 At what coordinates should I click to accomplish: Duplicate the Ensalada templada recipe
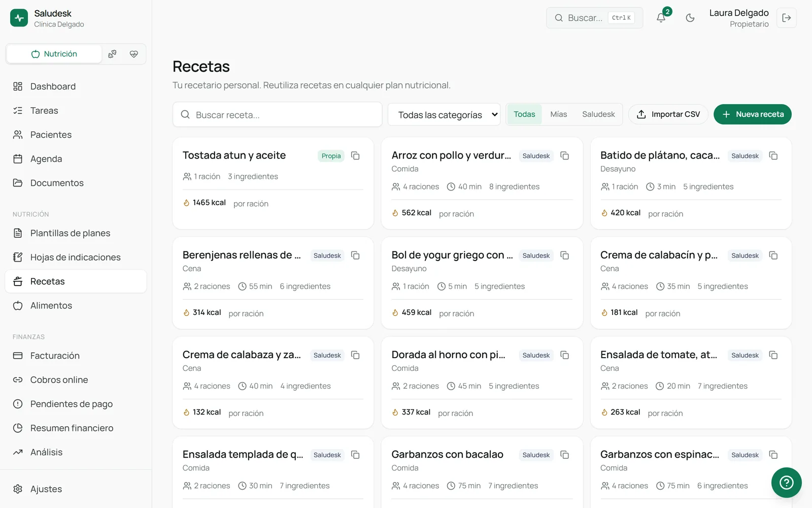pos(355,455)
